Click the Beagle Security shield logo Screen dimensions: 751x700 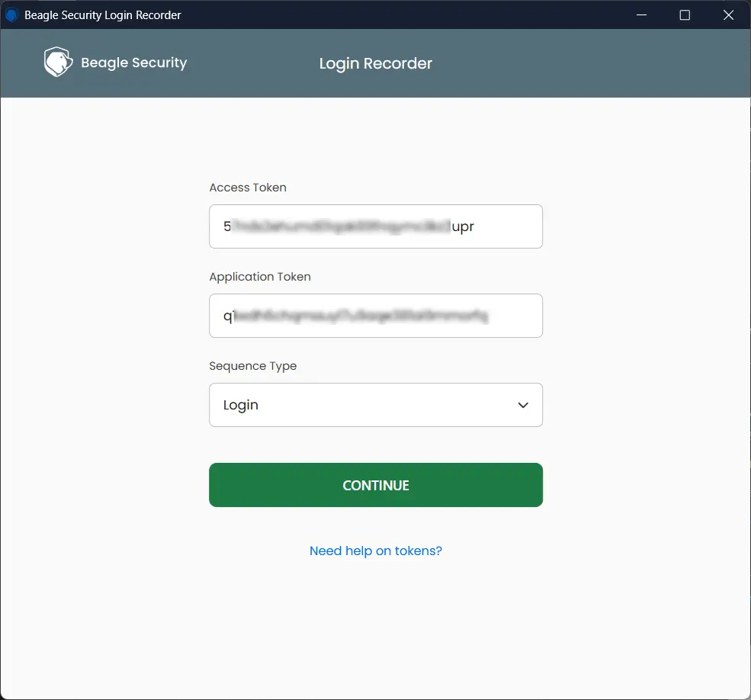click(x=57, y=62)
